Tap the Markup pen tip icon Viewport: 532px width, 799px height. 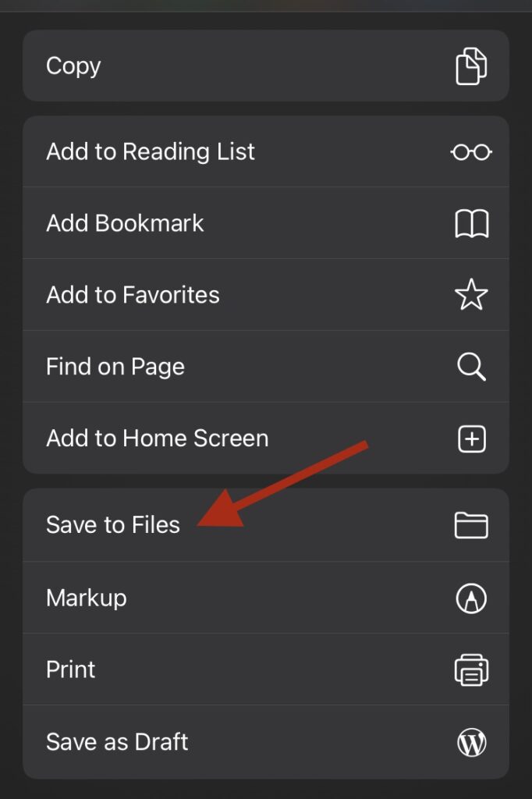(x=471, y=598)
